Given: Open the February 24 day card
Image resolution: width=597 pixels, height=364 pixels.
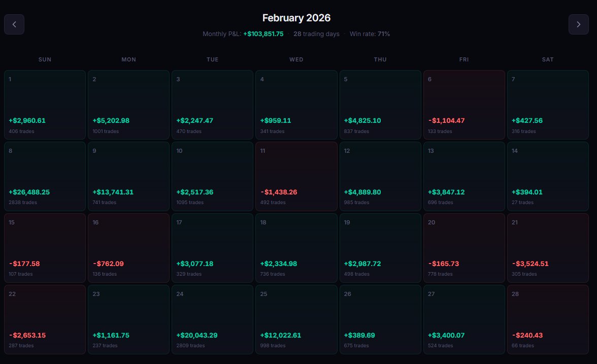Looking at the screenshot, I should click(212, 319).
